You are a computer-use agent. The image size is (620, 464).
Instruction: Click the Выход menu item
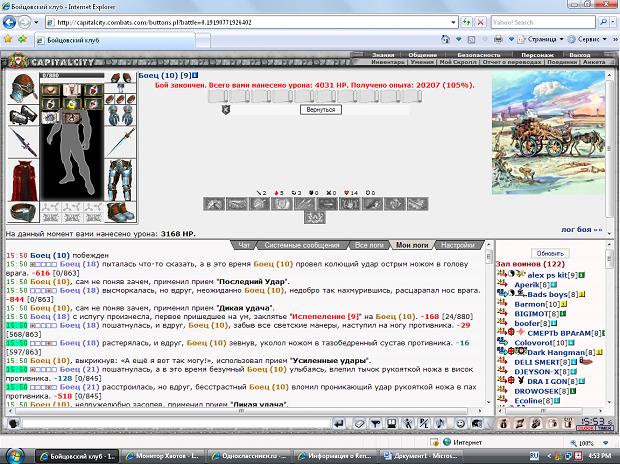pos(579,55)
